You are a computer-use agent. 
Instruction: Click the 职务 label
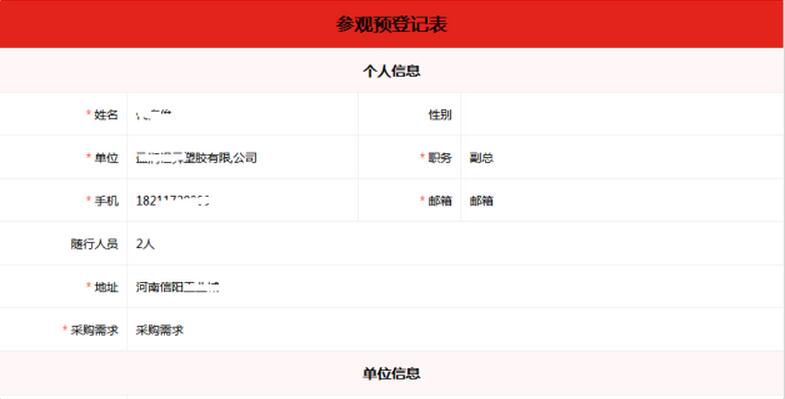[440, 158]
